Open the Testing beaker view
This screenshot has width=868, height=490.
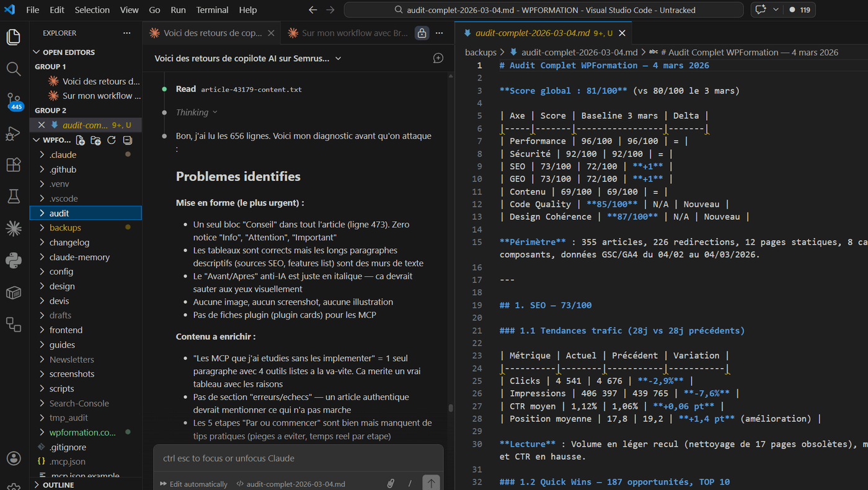pos(14,196)
